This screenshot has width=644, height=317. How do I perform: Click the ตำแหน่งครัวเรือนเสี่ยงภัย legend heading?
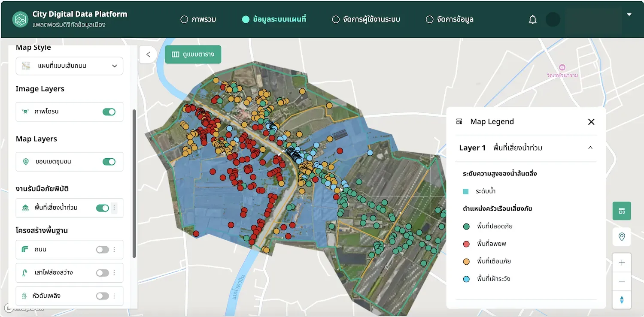(x=498, y=209)
